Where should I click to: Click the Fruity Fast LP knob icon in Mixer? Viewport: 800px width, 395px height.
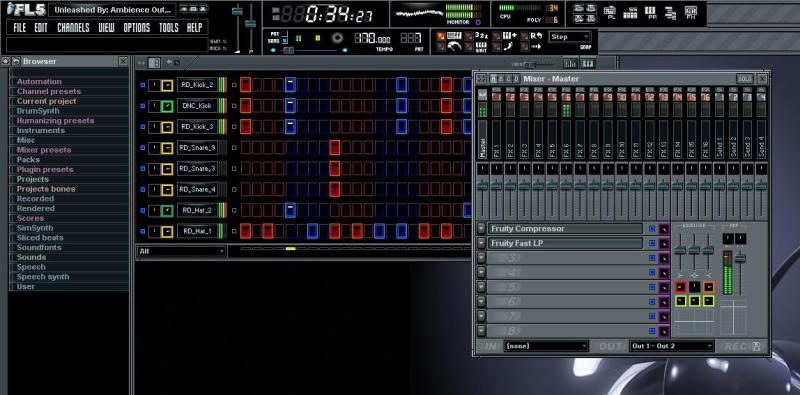tap(663, 244)
